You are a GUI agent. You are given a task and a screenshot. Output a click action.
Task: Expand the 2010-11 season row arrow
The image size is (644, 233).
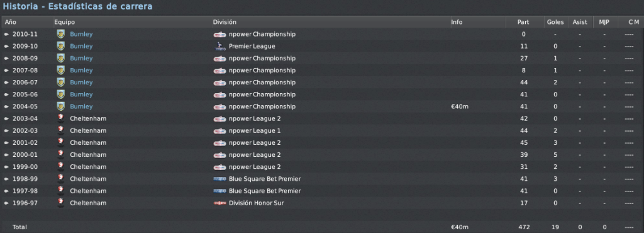6,35
